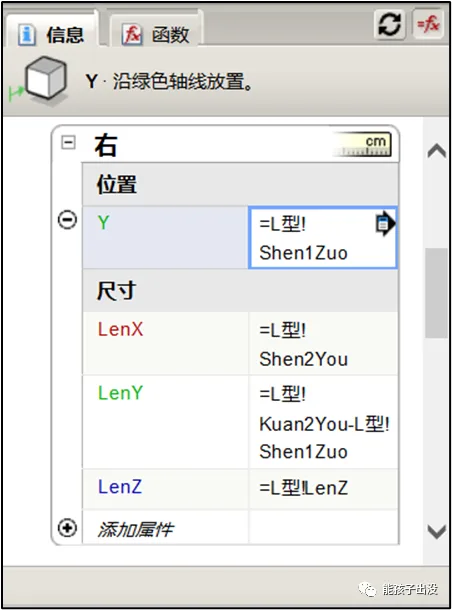Open the 函数 tab
The image size is (452, 610).
(156, 31)
